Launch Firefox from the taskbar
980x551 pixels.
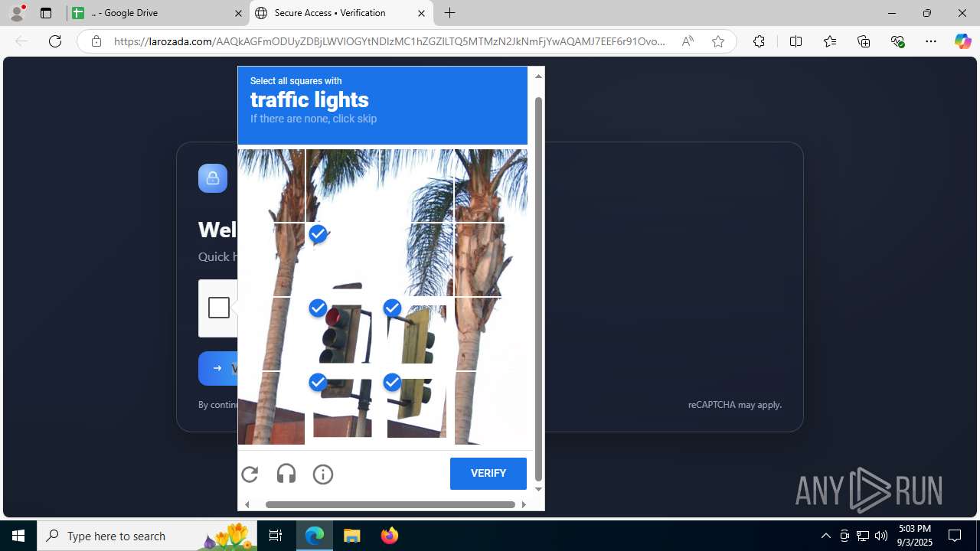390,536
